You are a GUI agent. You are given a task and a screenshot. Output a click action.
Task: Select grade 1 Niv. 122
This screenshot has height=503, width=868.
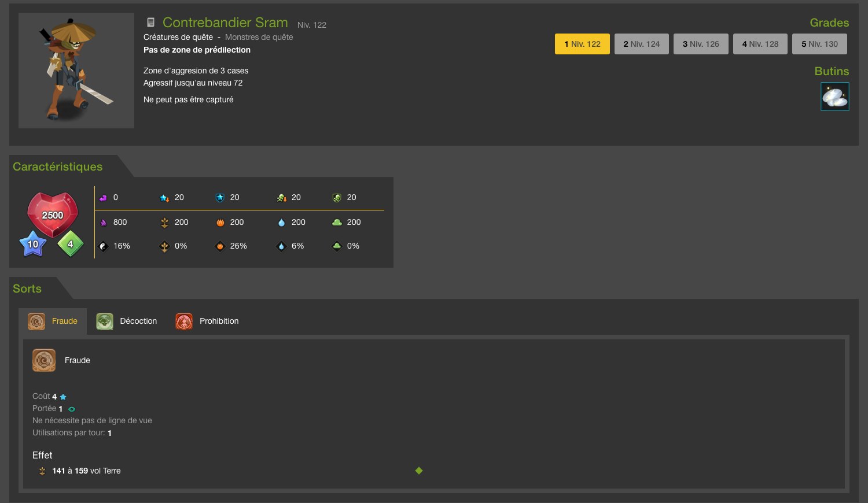point(582,44)
